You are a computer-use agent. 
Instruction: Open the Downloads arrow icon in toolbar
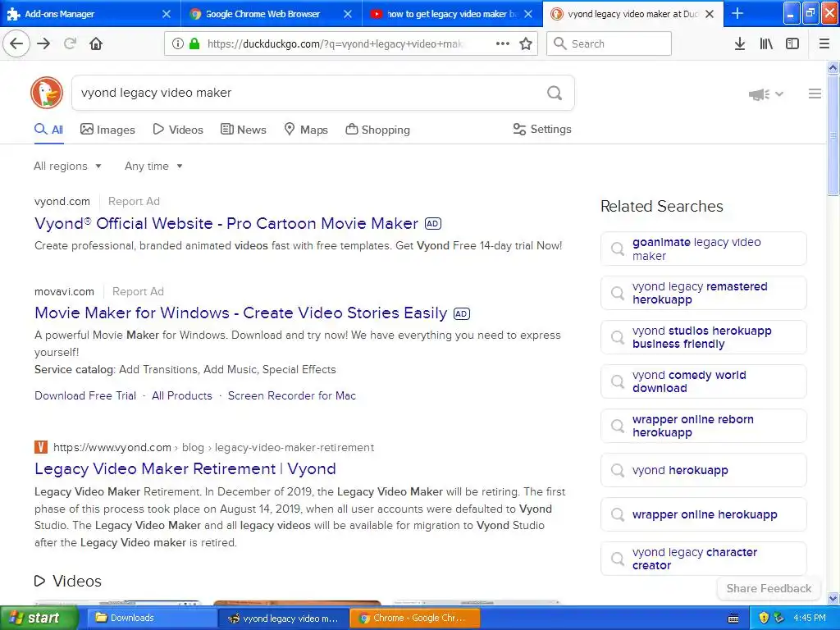click(x=739, y=43)
